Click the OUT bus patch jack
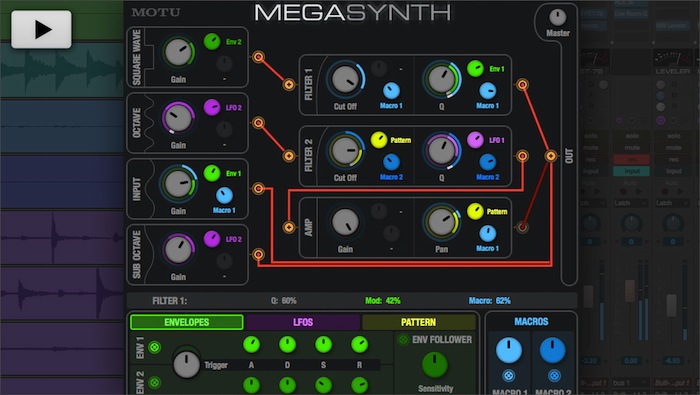The width and height of the screenshot is (700, 395). click(551, 155)
